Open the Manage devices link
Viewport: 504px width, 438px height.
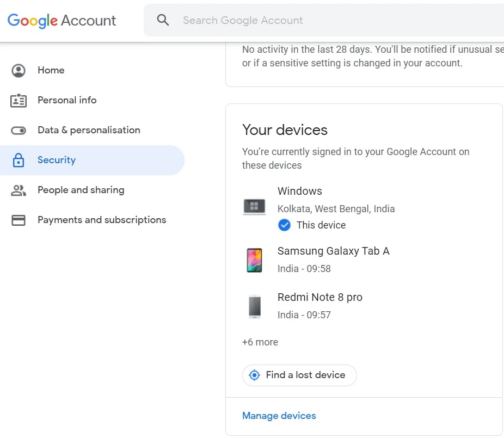click(x=279, y=416)
